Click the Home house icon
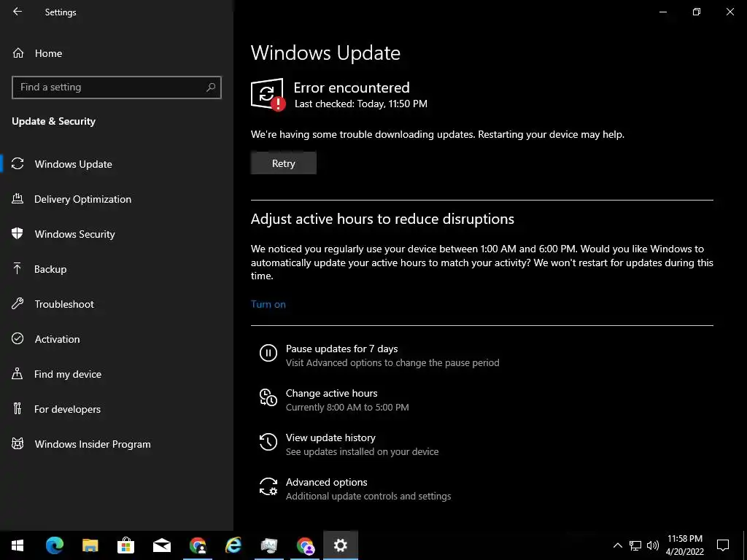Viewport: 747px width, 560px height. click(18, 53)
